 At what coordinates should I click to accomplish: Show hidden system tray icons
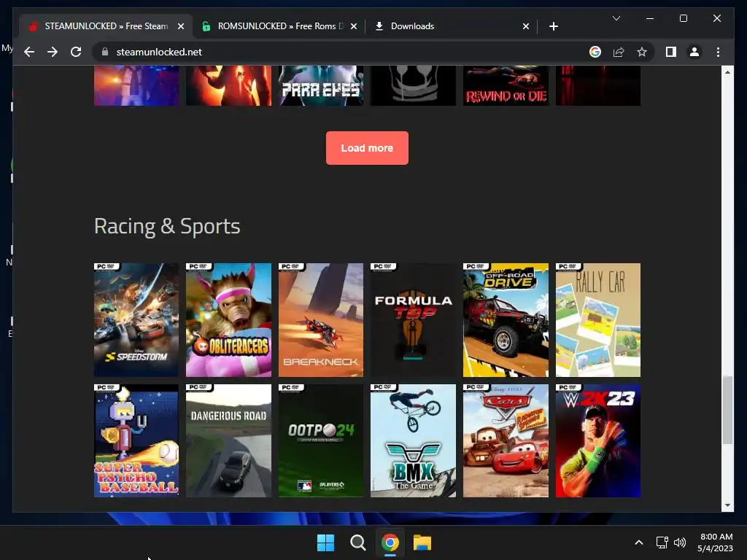[x=639, y=542]
